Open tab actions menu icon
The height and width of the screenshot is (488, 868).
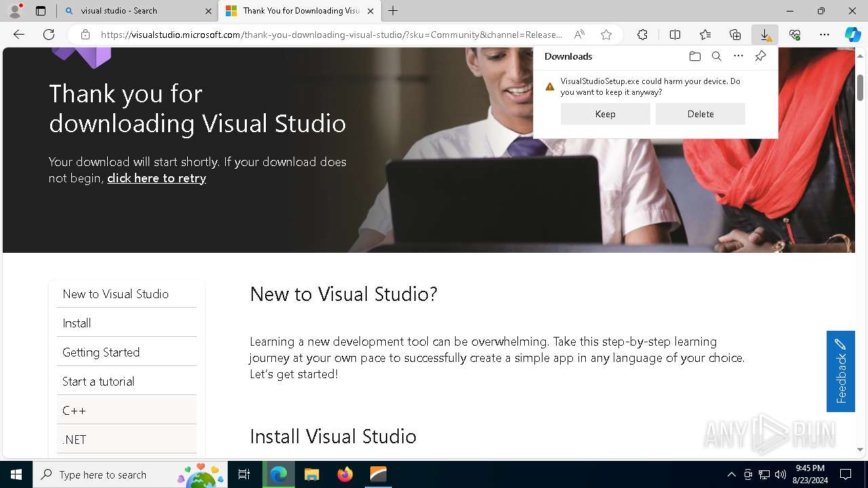41,11
